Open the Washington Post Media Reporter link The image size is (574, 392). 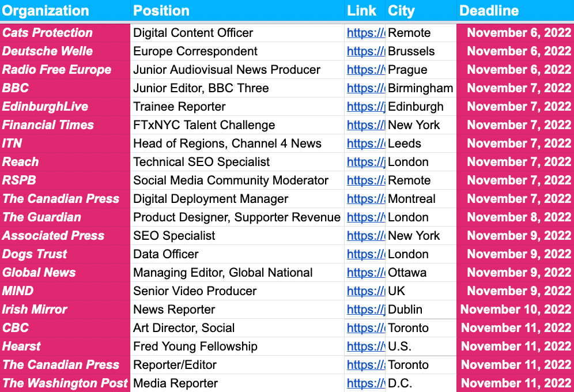point(366,383)
